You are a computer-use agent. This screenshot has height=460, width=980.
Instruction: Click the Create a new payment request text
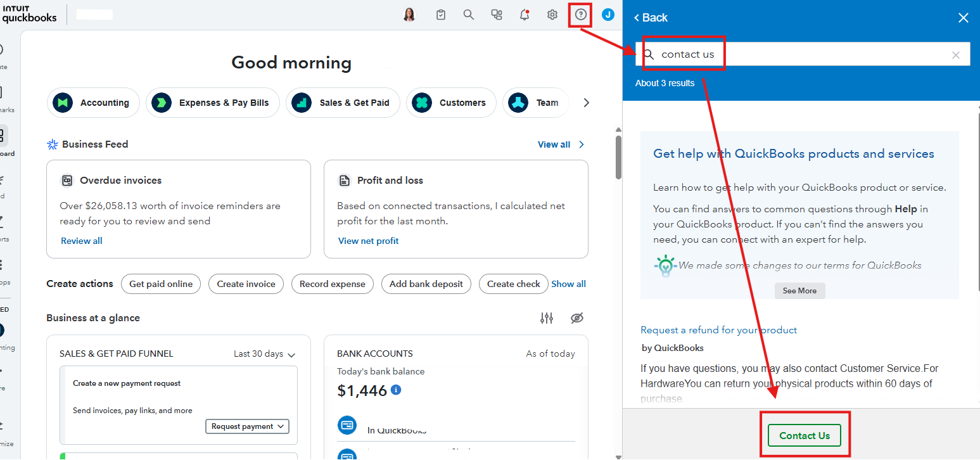(x=127, y=383)
